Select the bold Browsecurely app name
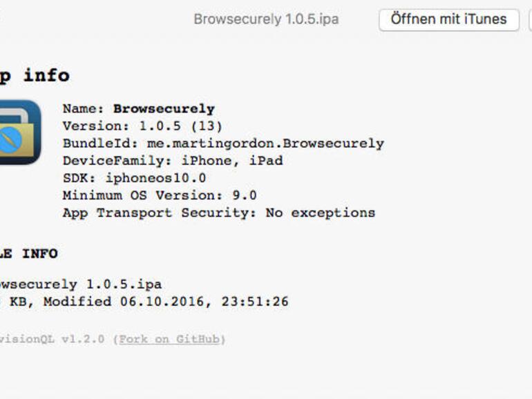532x399 pixels. [x=164, y=109]
